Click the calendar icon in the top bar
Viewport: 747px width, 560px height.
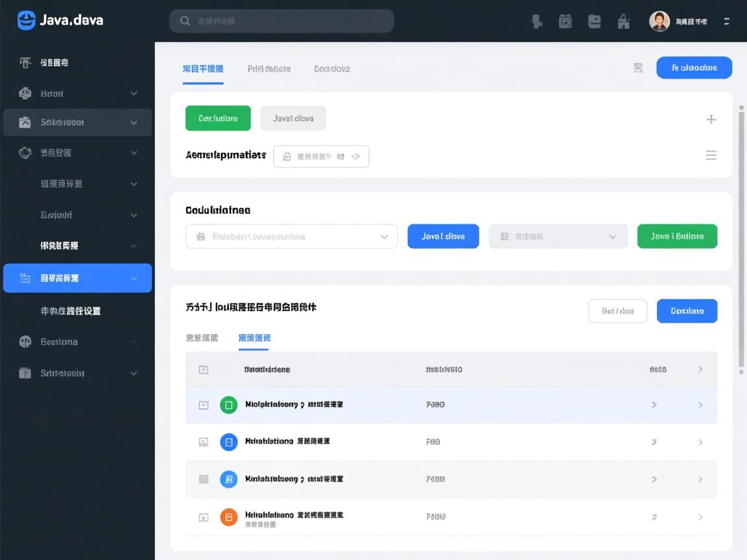click(565, 21)
